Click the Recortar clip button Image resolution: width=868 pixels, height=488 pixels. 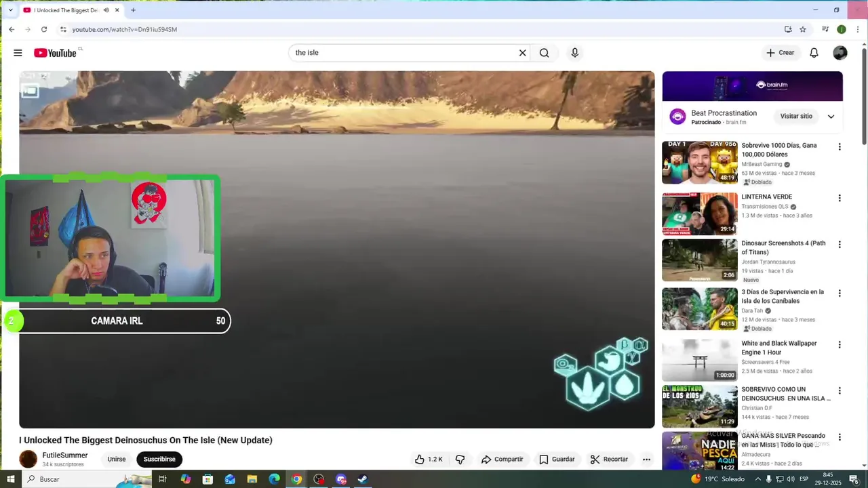click(609, 459)
